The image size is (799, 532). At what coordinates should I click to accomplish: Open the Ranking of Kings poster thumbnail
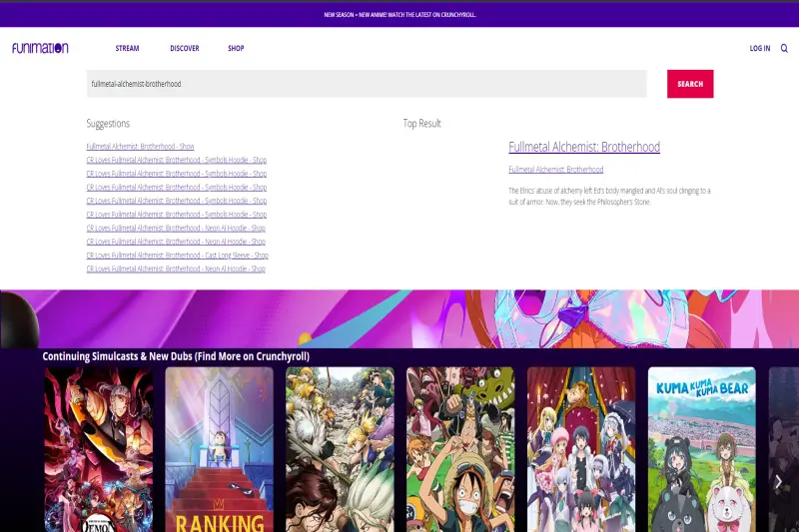(x=219, y=449)
